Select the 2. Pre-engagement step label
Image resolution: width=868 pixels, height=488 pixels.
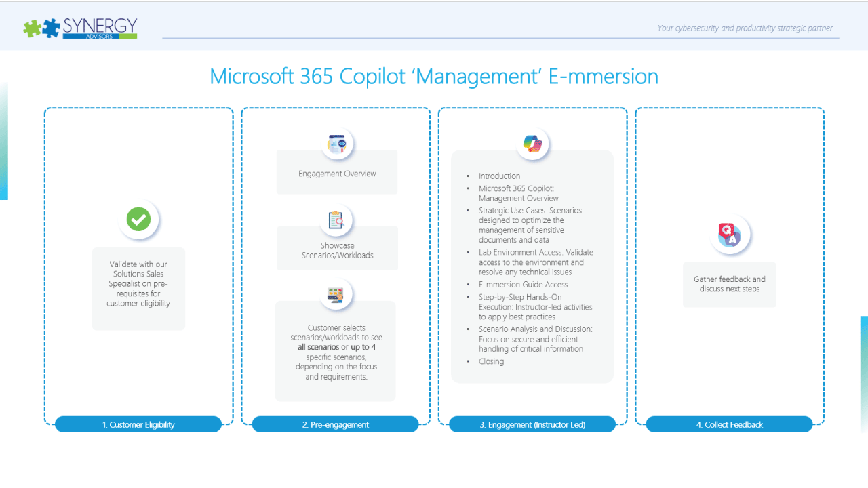click(x=336, y=424)
